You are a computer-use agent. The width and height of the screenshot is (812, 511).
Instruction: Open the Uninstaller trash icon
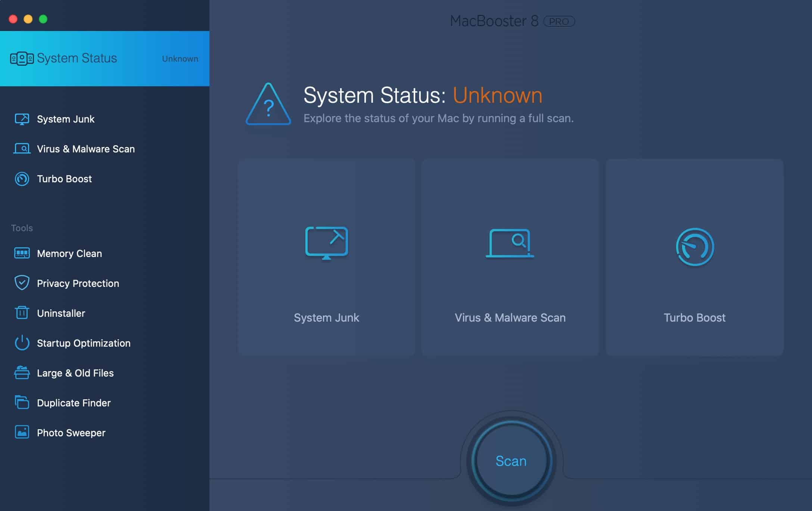22,313
